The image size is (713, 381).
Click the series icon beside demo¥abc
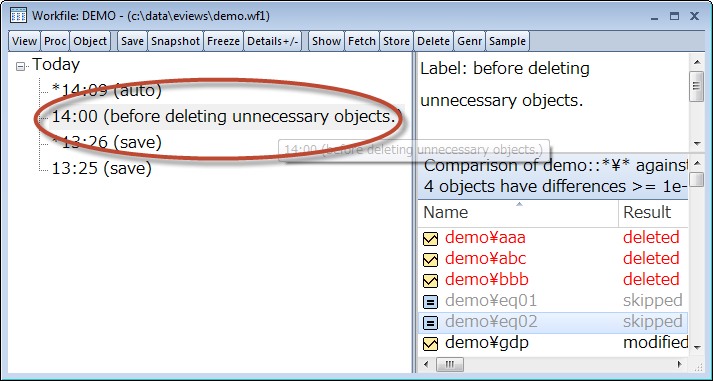click(x=430, y=259)
